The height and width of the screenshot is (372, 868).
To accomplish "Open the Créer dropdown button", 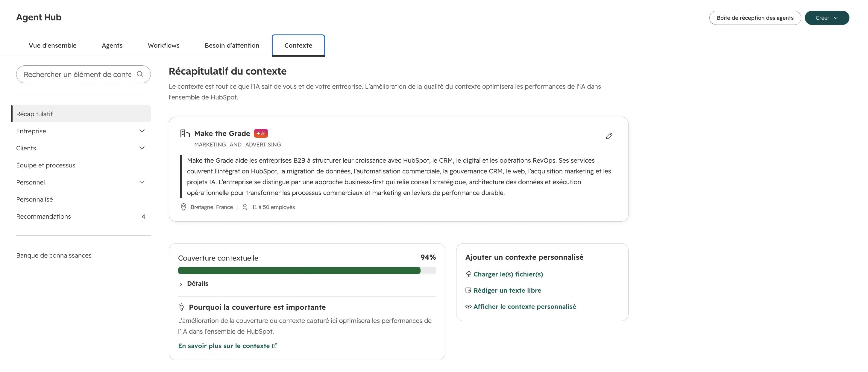I will tap(827, 18).
